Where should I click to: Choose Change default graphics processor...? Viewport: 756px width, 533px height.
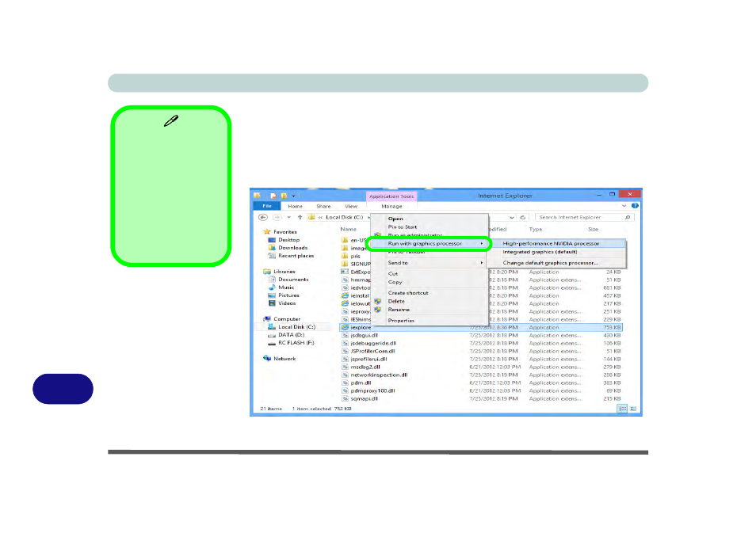tap(557, 263)
